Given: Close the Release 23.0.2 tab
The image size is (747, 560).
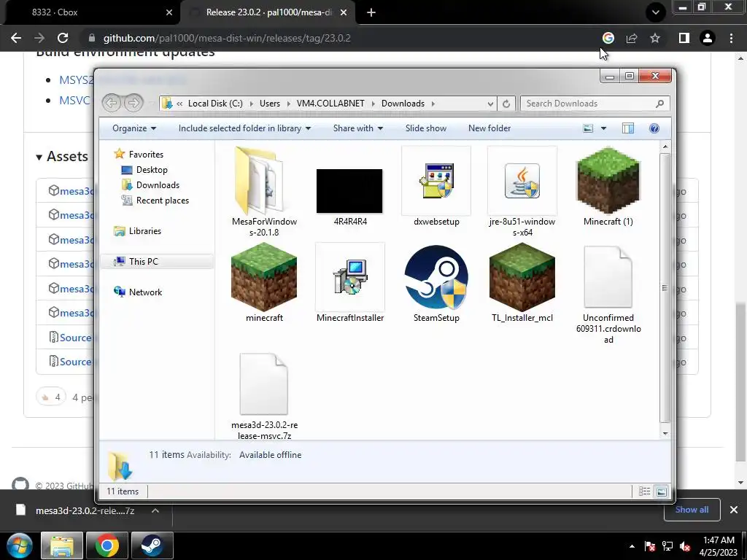Looking at the screenshot, I should [x=344, y=13].
